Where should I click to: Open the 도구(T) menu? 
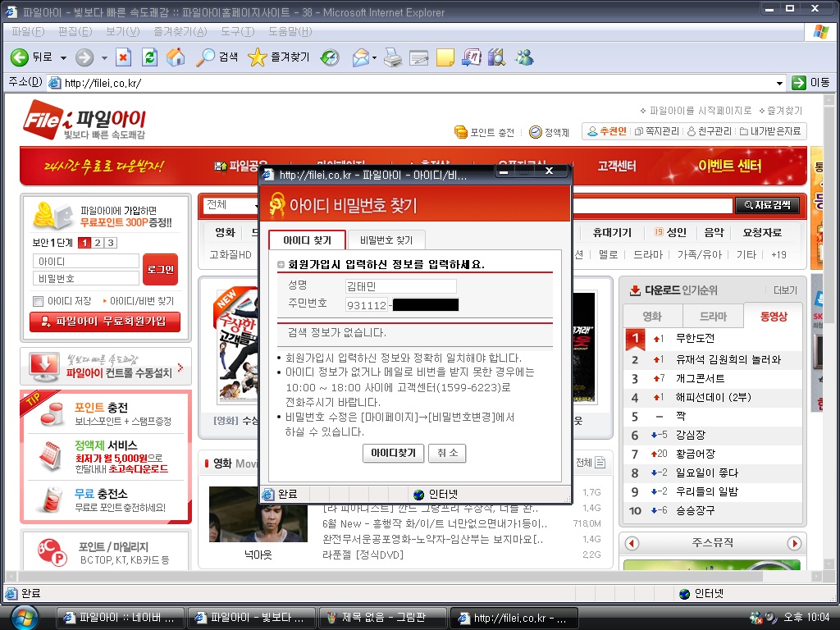(238, 32)
